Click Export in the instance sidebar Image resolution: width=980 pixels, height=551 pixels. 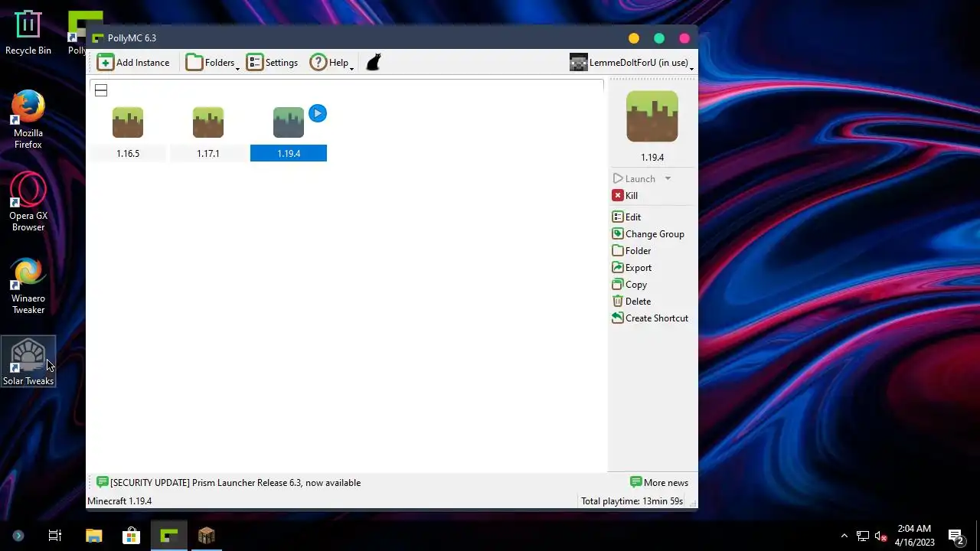point(632,268)
